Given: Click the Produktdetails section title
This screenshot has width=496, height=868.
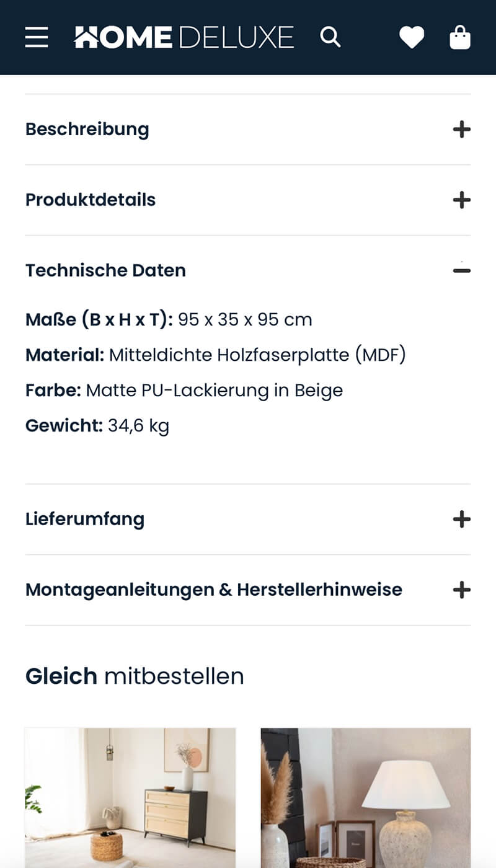Looking at the screenshot, I should tap(91, 200).
